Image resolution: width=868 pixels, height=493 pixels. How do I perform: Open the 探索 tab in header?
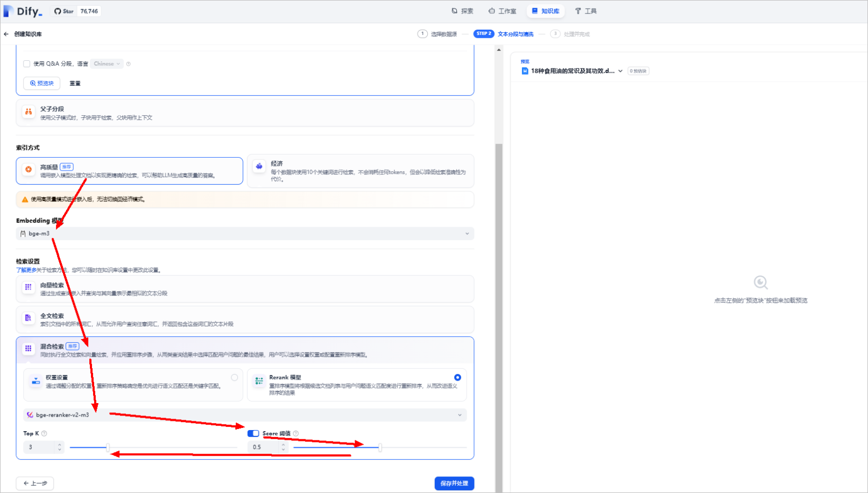pos(462,11)
